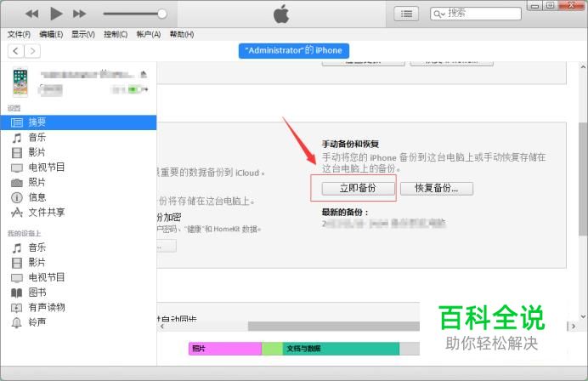
Task: Select 音乐 under 设置 section
Action: coord(78,138)
